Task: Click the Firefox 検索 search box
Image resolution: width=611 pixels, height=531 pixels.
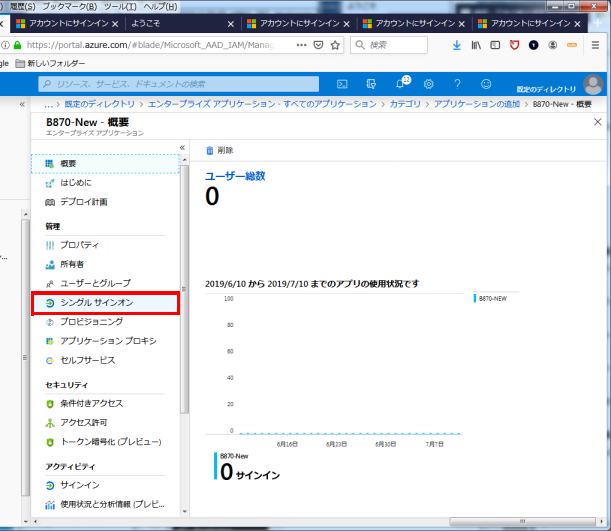Action: pyautogui.click(x=389, y=45)
